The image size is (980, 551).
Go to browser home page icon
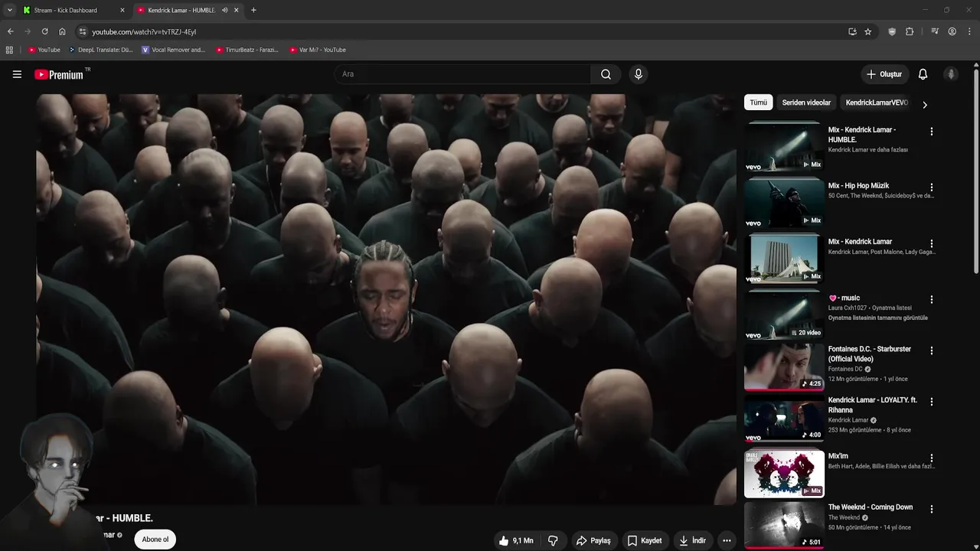pyautogui.click(x=62, y=31)
